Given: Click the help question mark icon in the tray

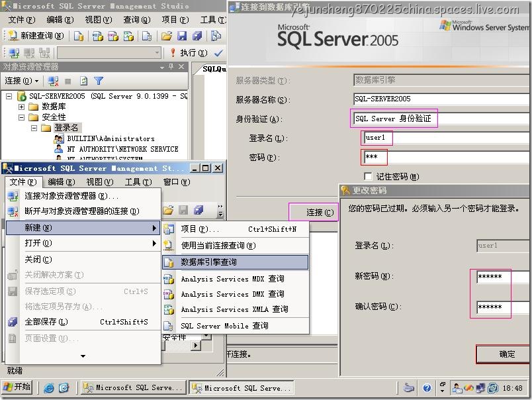Looking at the screenshot, I should (x=427, y=388).
